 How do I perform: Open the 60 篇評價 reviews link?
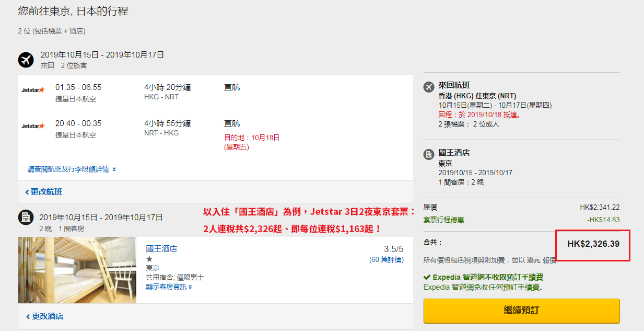coord(387,259)
